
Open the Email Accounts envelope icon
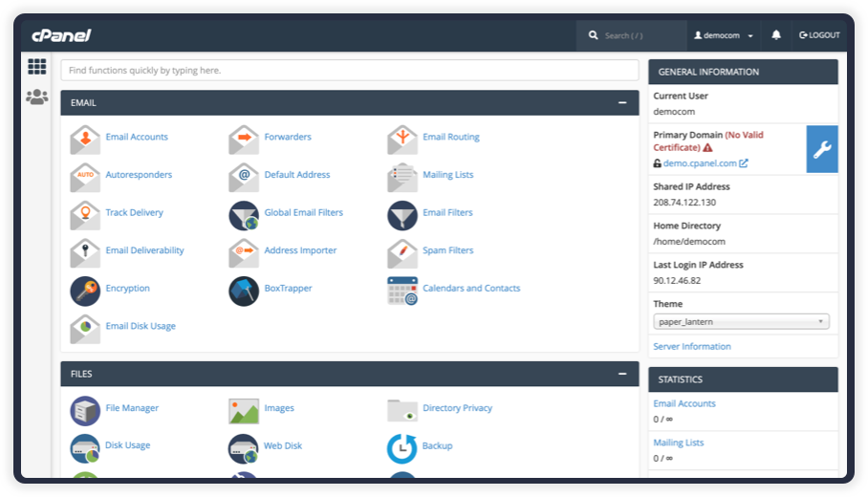coord(85,140)
